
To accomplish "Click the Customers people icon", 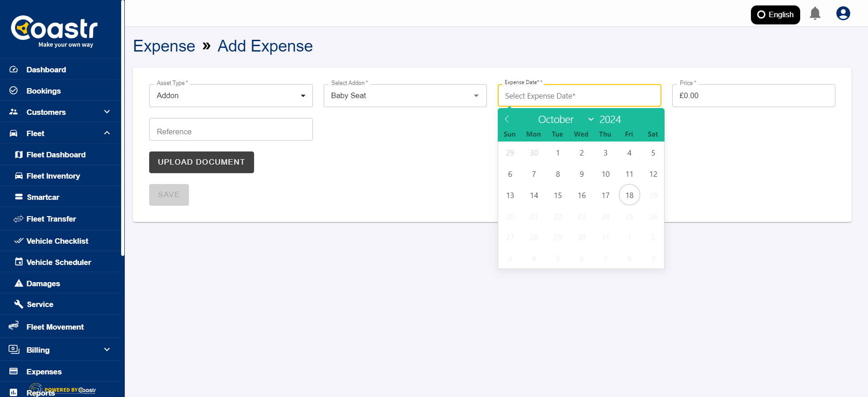I will (14, 112).
